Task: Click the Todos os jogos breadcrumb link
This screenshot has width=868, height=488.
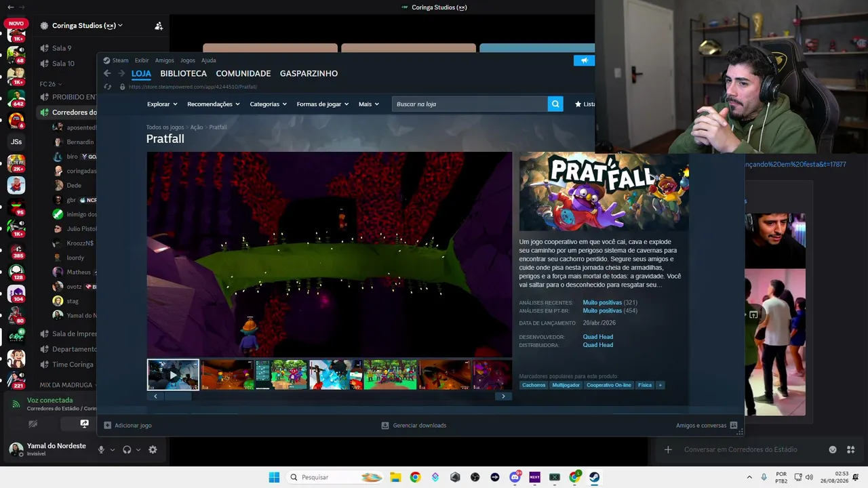Action: tap(165, 127)
